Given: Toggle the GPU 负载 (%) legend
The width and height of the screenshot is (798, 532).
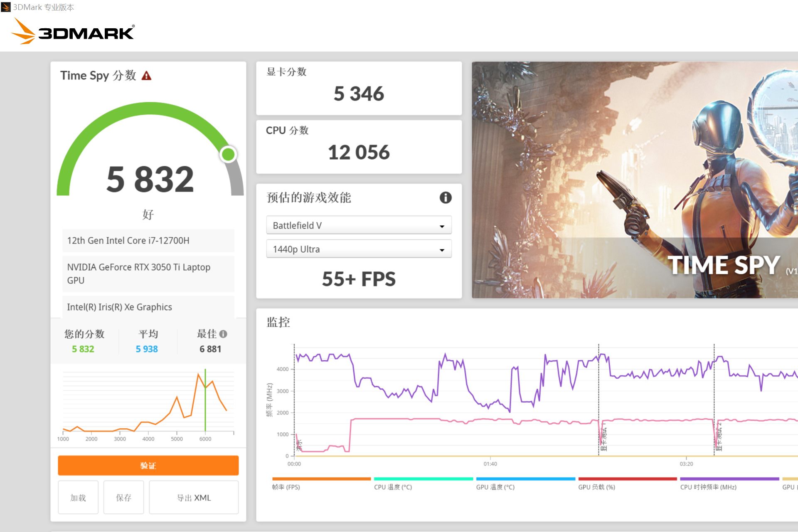Looking at the screenshot, I should click(x=628, y=484).
